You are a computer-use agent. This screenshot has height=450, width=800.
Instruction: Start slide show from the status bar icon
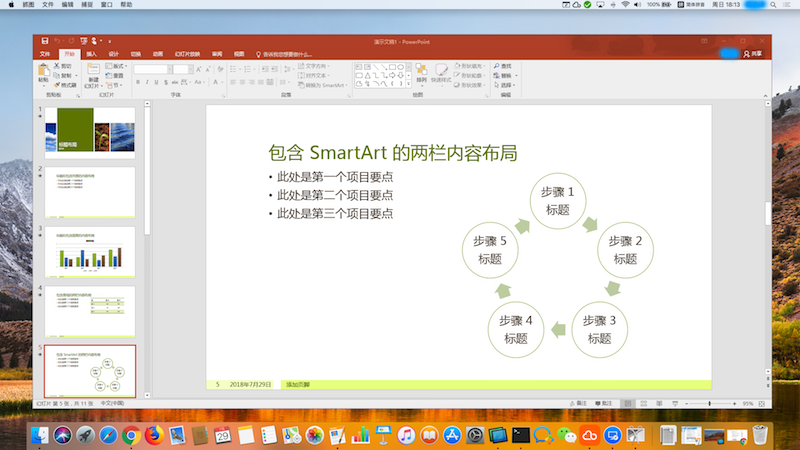click(x=675, y=404)
